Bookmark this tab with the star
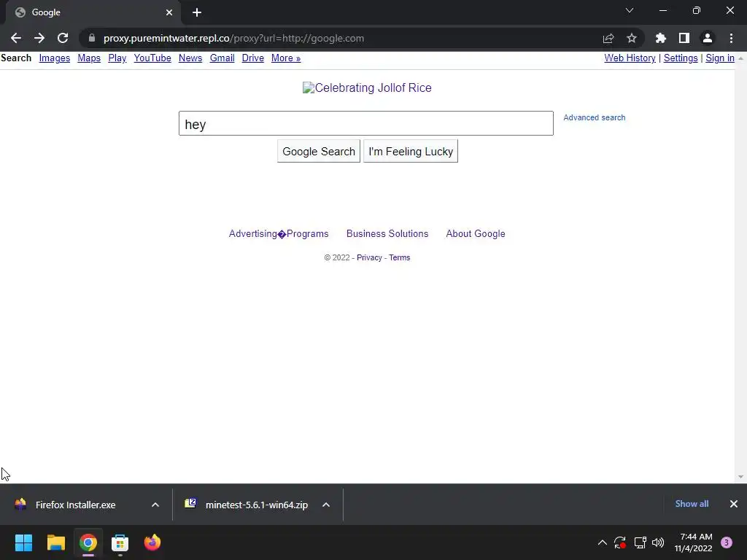 (x=632, y=38)
